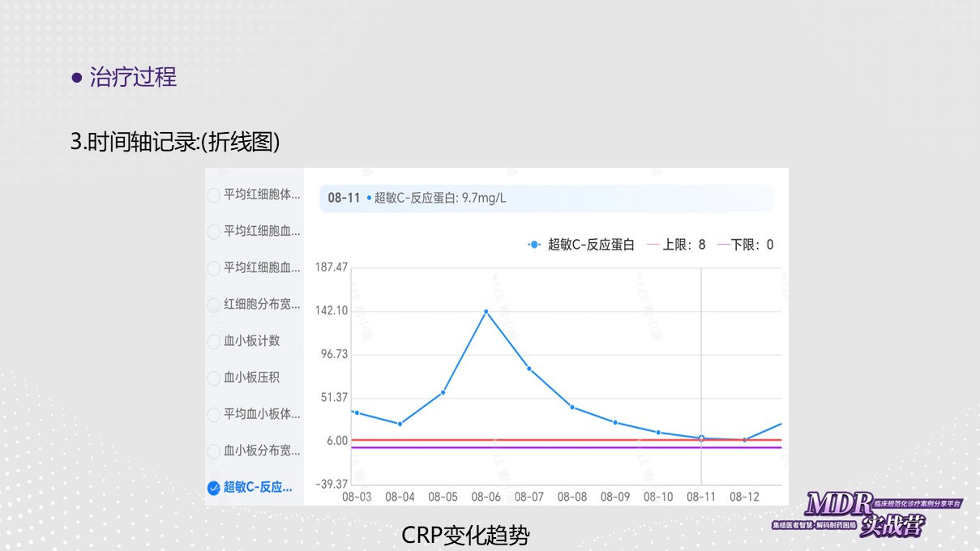Image resolution: width=980 pixels, height=551 pixels.
Task: Click the MDR实战营 logo
Action: coord(867,514)
